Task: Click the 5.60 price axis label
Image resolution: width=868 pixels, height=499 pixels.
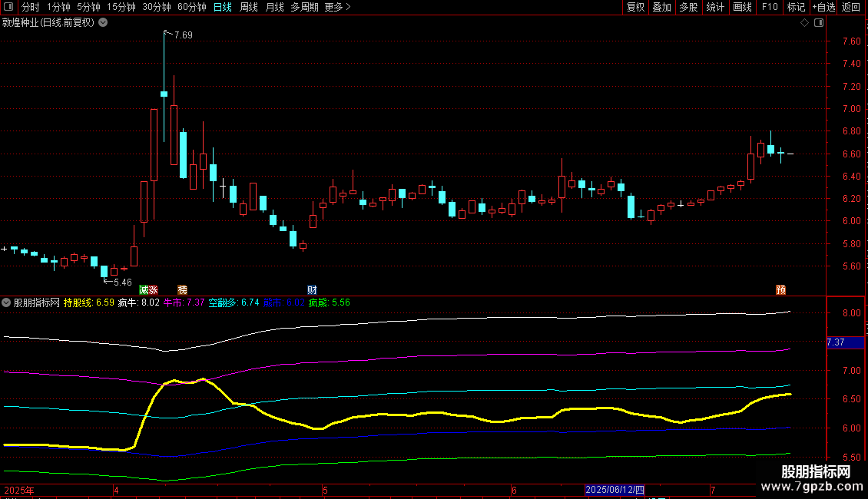Action: [852, 266]
